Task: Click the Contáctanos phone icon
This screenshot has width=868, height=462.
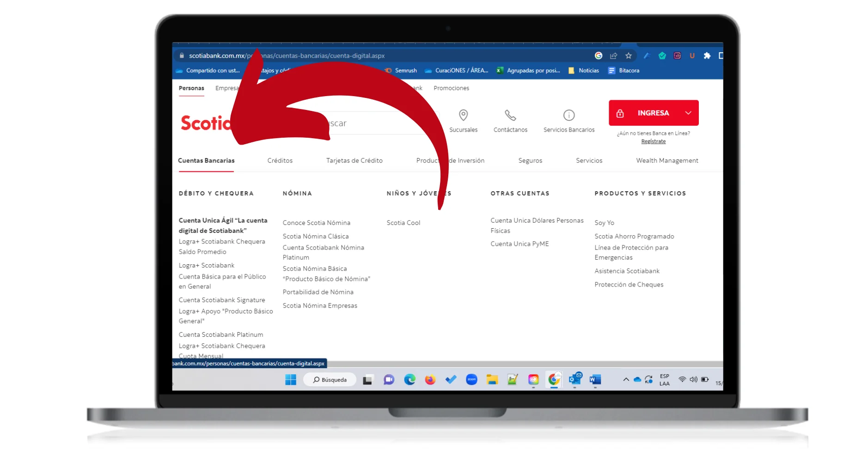Action: click(510, 115)
